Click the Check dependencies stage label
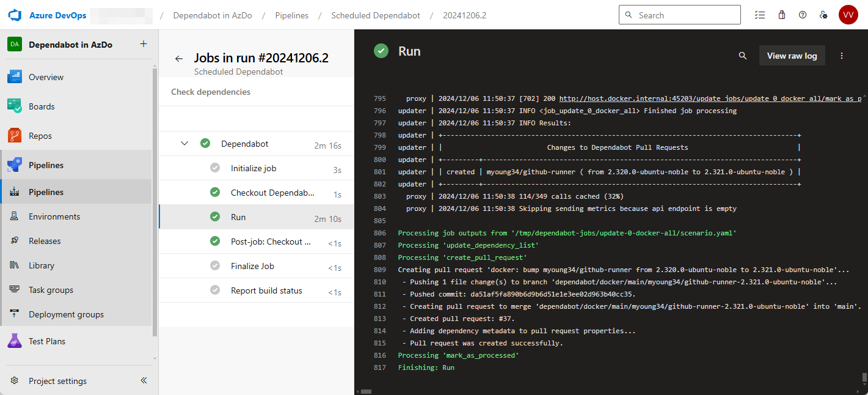 pos(211,92)
